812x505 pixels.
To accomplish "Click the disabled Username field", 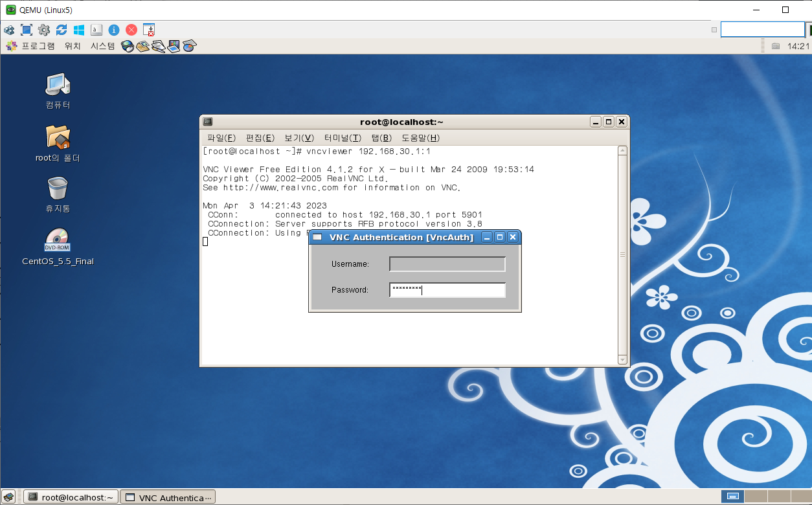I will click(x=447, y=264).
